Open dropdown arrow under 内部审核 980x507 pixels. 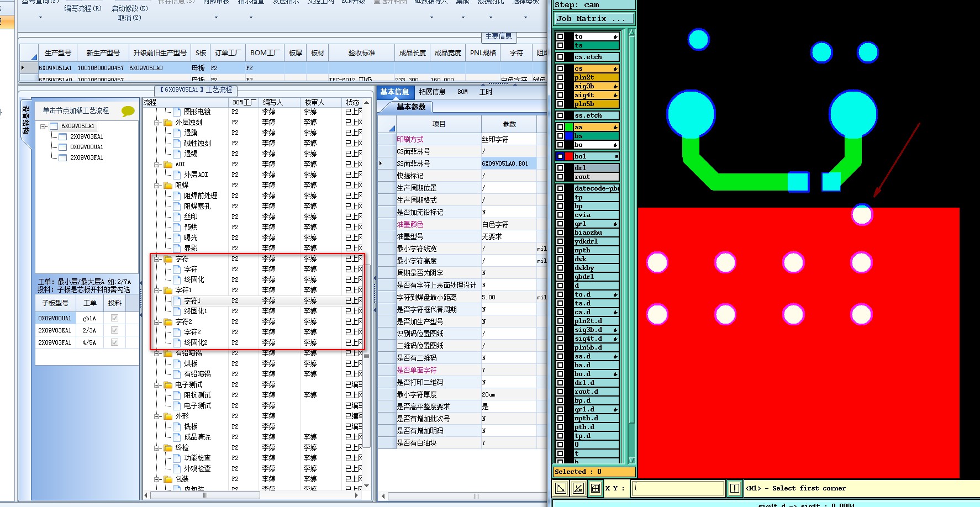tap(216, 18)
